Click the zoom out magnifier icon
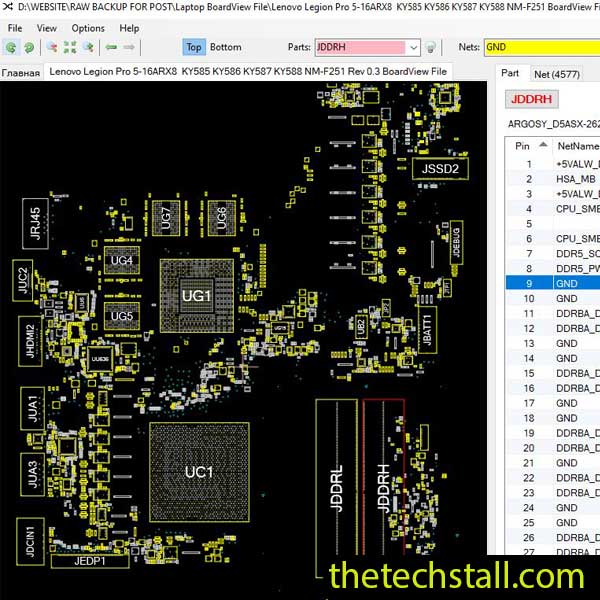Image resolution: width=600 pixels, height=600 pixels. 52,47
